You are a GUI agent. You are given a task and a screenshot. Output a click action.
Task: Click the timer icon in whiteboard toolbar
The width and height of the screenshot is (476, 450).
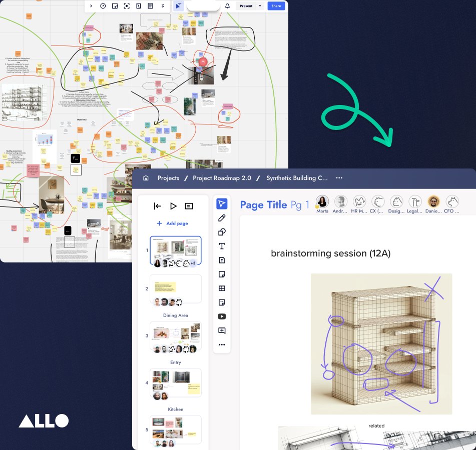103,6
